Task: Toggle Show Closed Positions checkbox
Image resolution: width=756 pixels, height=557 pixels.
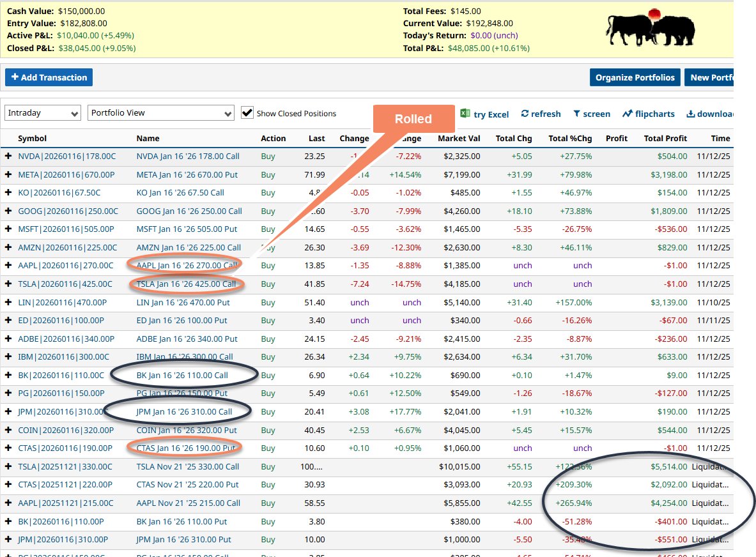Action: [247, 113]
